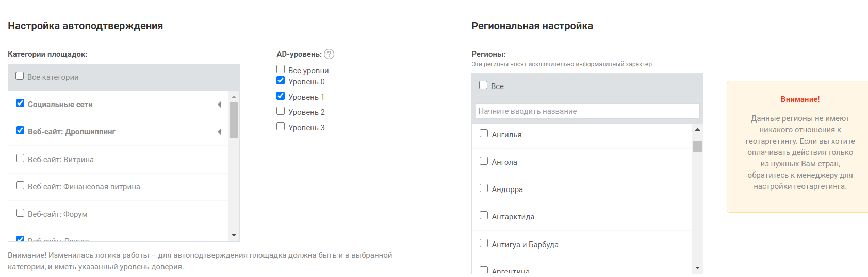
Task: Tick the Веб-сайт: Форум checkbox
Action: (x=20, y=213)
